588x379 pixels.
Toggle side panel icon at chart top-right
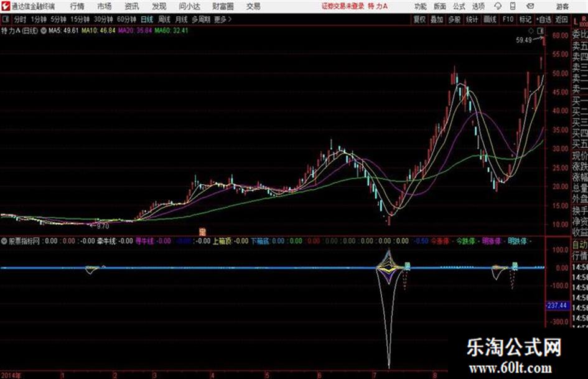click(540, 30)
